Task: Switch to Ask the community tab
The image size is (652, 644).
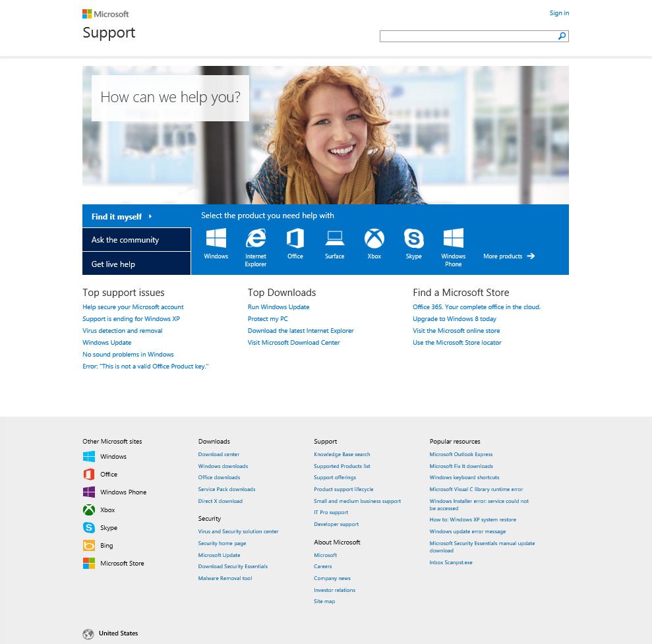Action: tap(136, 240)
